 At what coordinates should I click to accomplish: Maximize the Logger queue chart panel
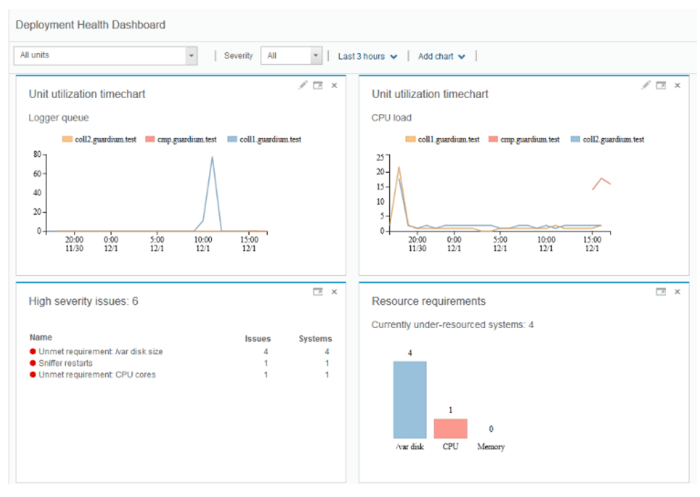pos(318,85)
